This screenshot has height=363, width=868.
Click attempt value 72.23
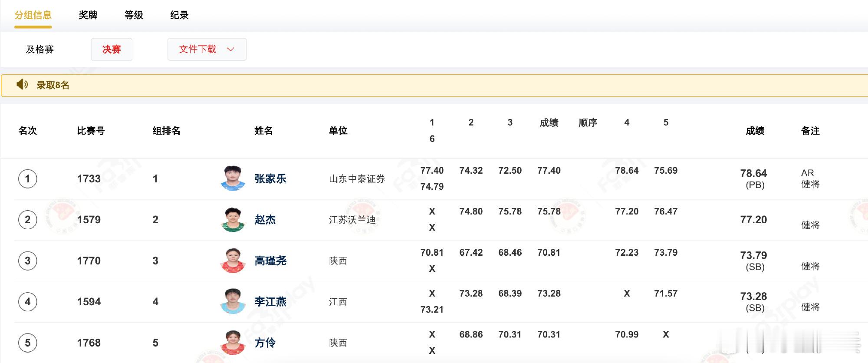point(627,253)
